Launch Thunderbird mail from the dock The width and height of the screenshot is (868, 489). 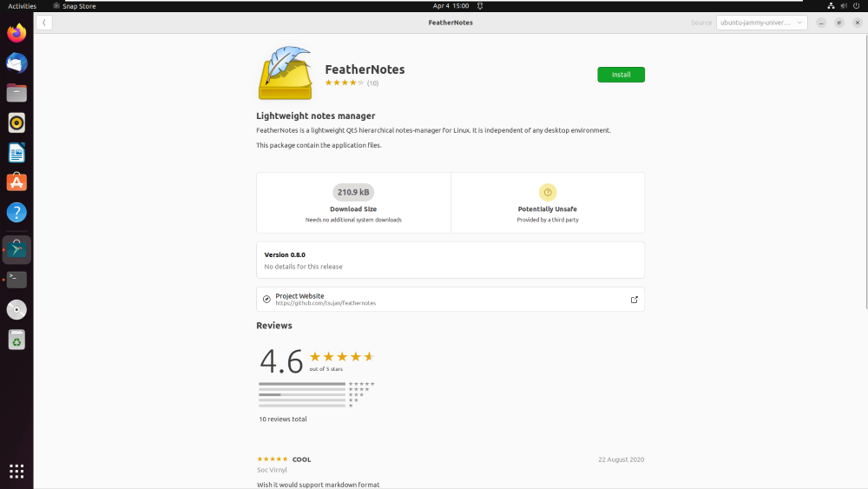(16, 63)
